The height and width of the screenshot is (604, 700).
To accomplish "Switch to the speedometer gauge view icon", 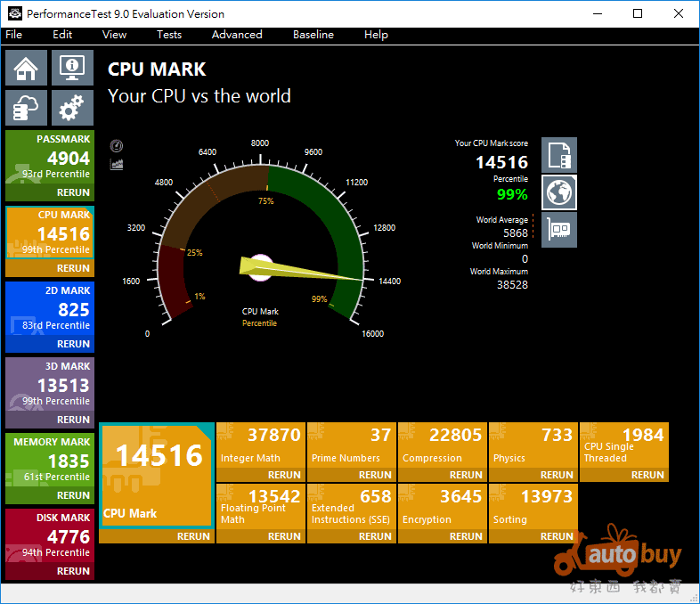I will tap(117, 145).
